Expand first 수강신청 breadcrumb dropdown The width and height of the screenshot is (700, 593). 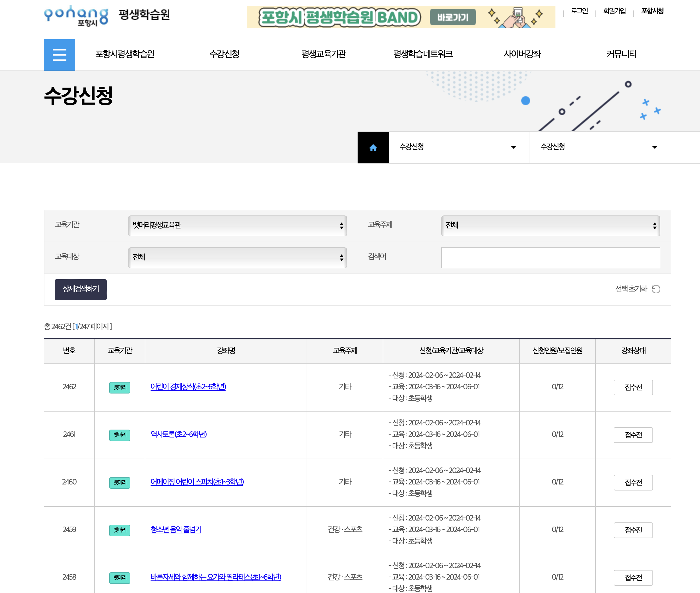click(459, 147)
